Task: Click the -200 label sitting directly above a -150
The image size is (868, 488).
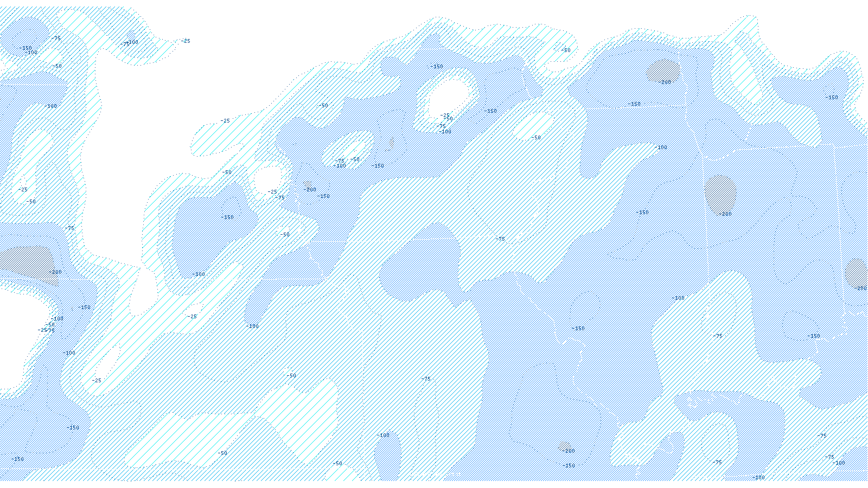Action: [x=568, y=451]
